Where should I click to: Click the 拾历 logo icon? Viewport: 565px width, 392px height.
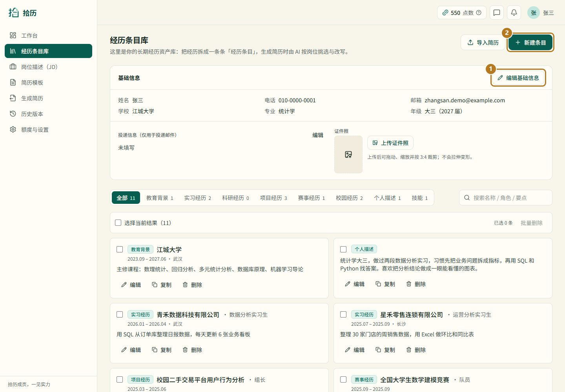(x=14, y=13)
